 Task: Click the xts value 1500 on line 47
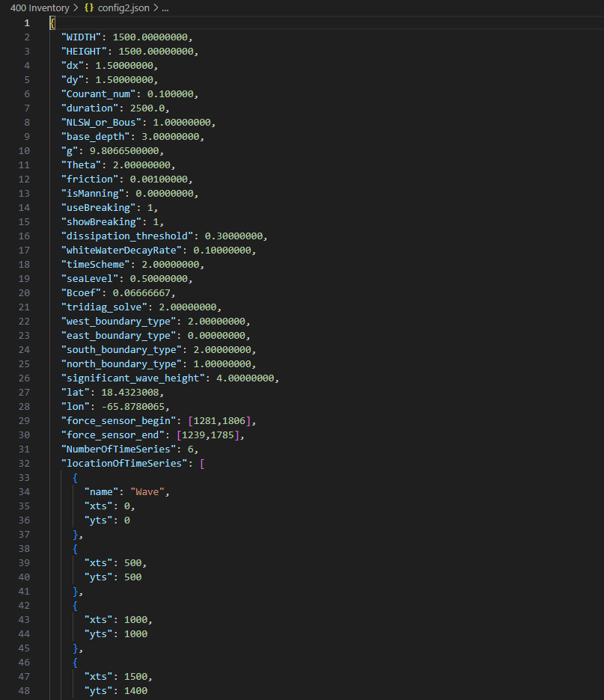[135, 677]
